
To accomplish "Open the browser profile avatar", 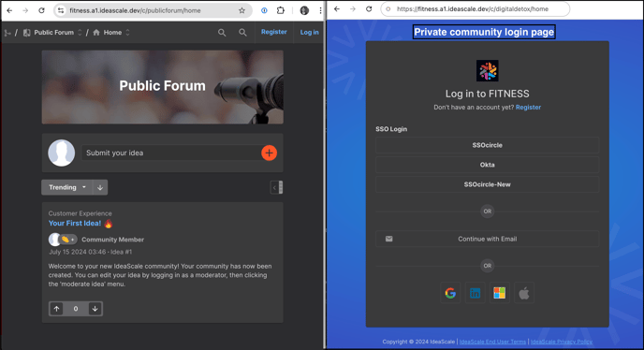I will point(304,10).
